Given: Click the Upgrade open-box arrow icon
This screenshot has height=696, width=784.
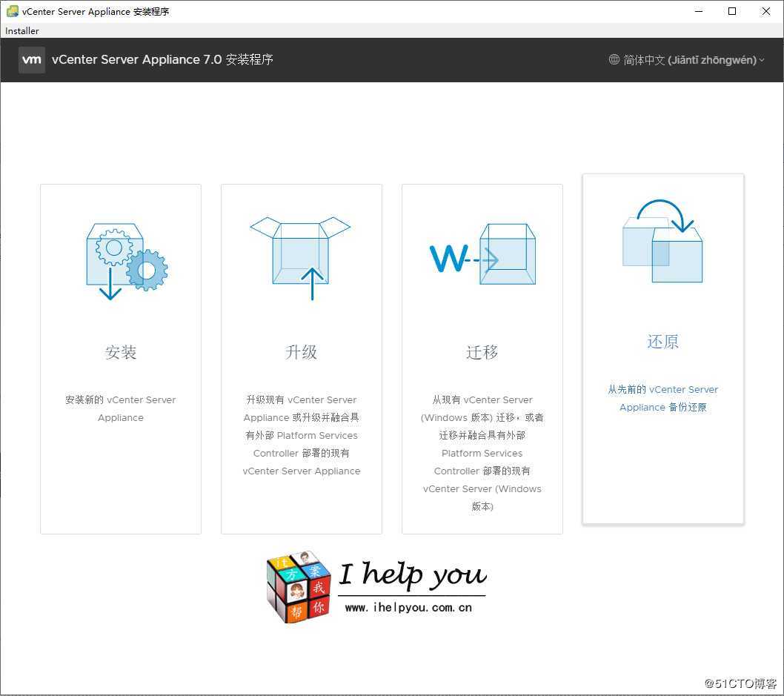Looking at the screenshot, I should click(301, 258).
